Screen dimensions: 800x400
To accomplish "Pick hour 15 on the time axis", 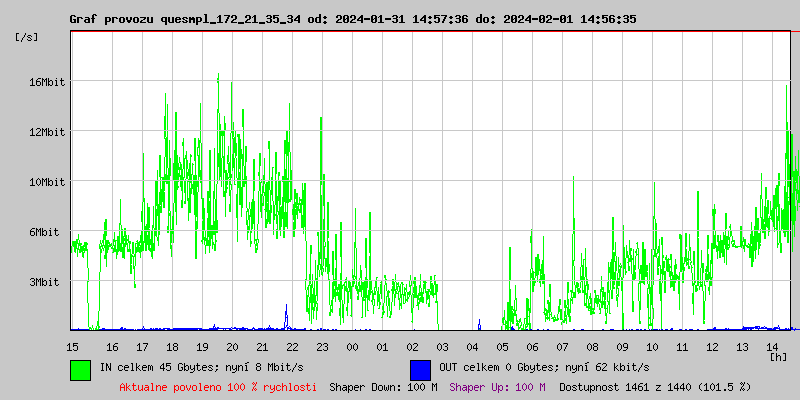I will [73, 346].
